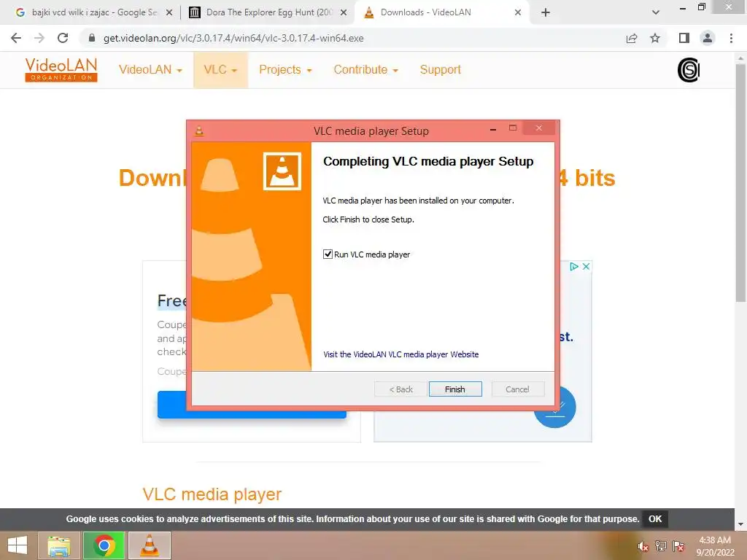The height and width of the screenshot is (560, 747).
Task: Click the muted volume tray icon
Action: pos(643,546)
